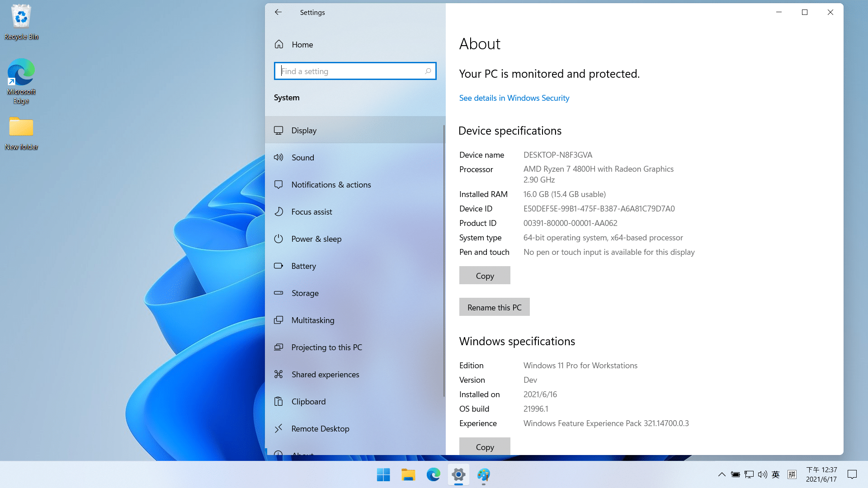This screenshot has height=488, width=868.
Task: Open the notification center icon
Action: click(852, 474)
